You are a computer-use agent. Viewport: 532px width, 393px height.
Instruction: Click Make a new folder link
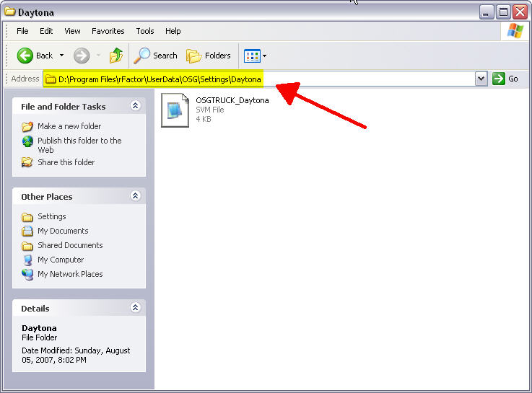point(69,126)
